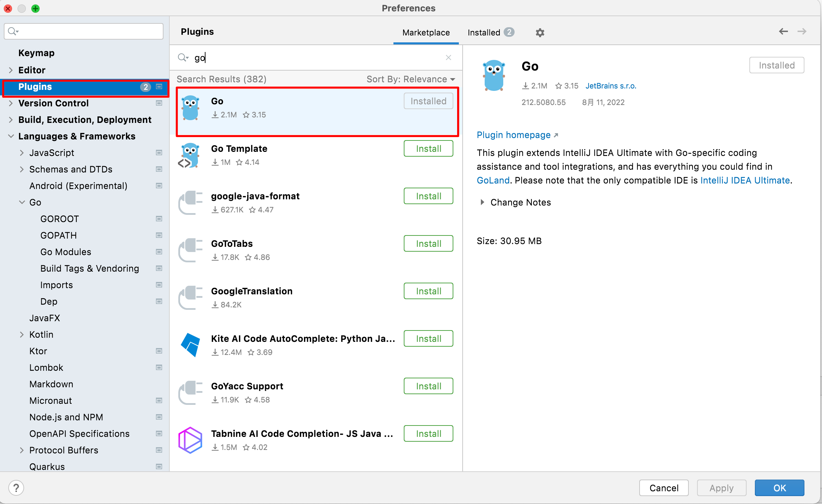Open the JetBrains s.r.o. vendor link

pos(611,86)
